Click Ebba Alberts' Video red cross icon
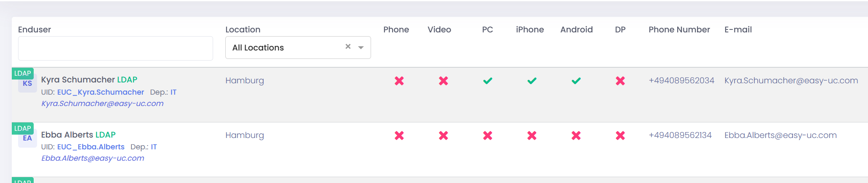Viewport: 868px width, 183px height. [x=443, y=135]
